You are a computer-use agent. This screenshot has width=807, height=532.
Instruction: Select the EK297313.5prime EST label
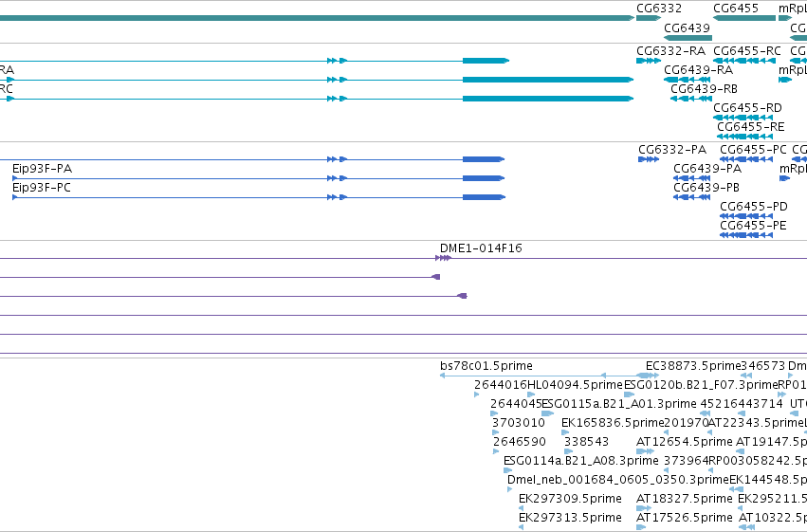(570, 518)
